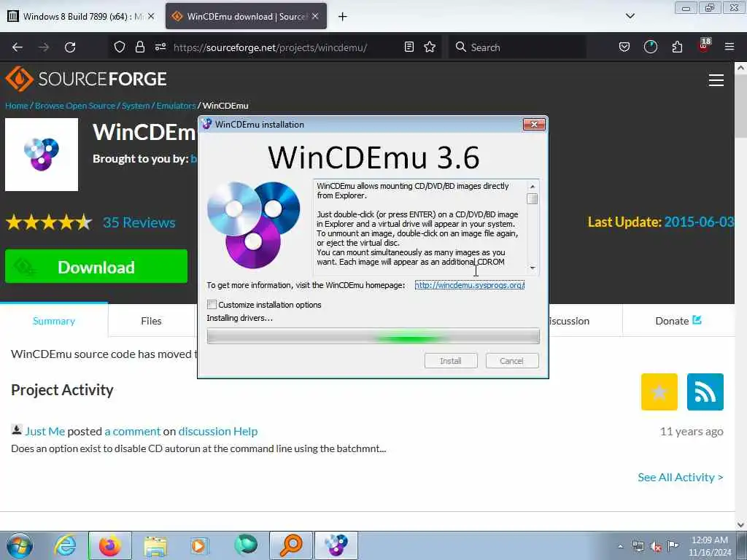Screen dimensions: 747x560
Task: Open the Donate tab
Action: (678, 321)
